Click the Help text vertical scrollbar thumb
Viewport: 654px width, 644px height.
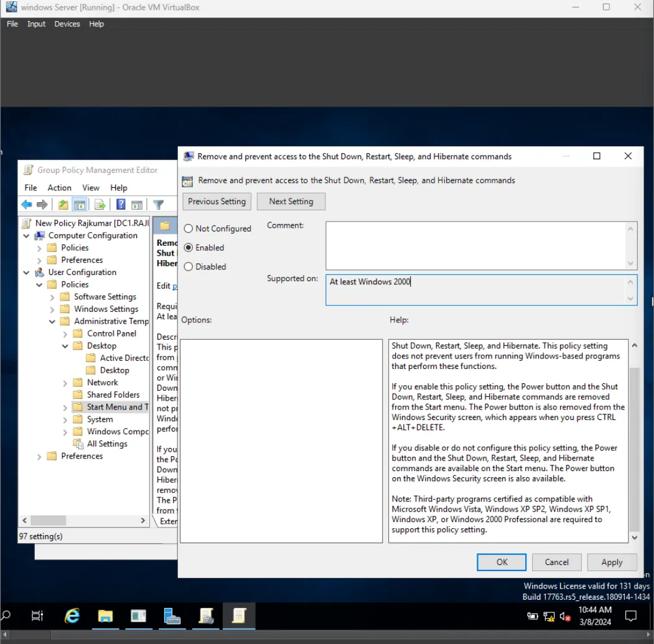click(x=634, y=449)
